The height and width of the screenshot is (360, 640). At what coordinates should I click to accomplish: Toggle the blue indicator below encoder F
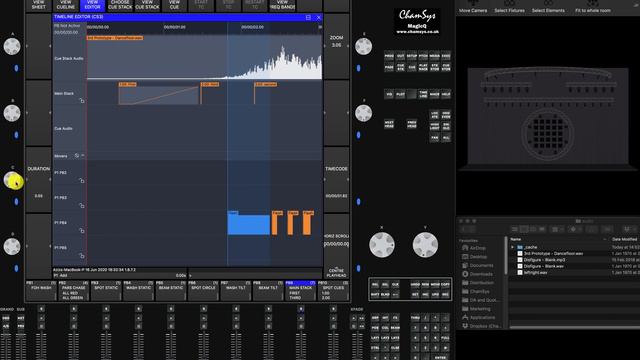(x=358, y=135)
